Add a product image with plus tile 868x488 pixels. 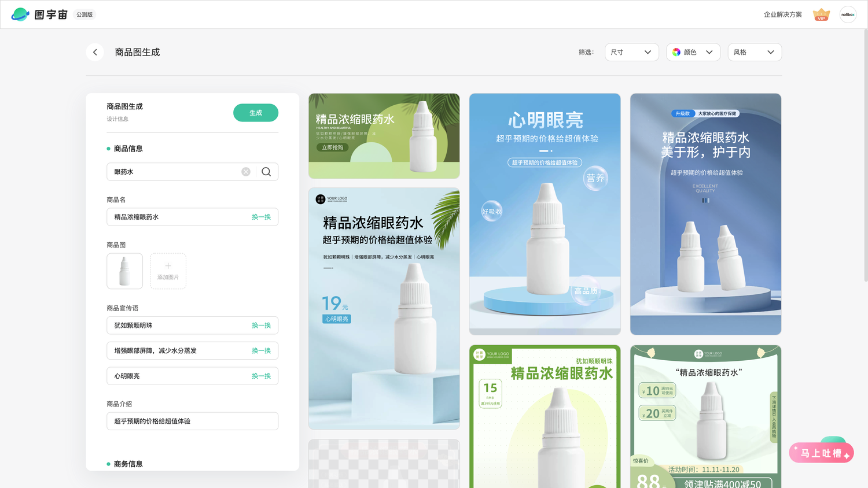[x=168, y=271]
